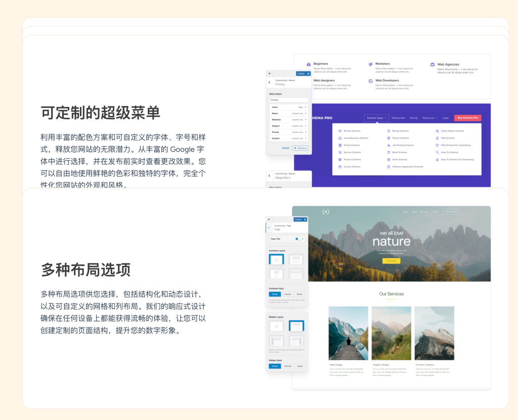518x420 pixels.
Task: Click the yellow Get Started button
Action: tap(391, 261)
